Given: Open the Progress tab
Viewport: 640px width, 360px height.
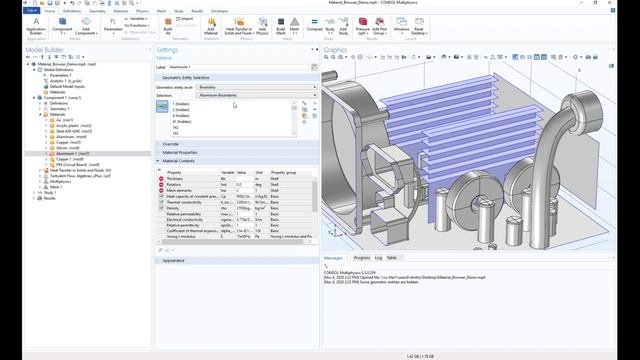Looking at the screenshot, I should pos(362,258).
